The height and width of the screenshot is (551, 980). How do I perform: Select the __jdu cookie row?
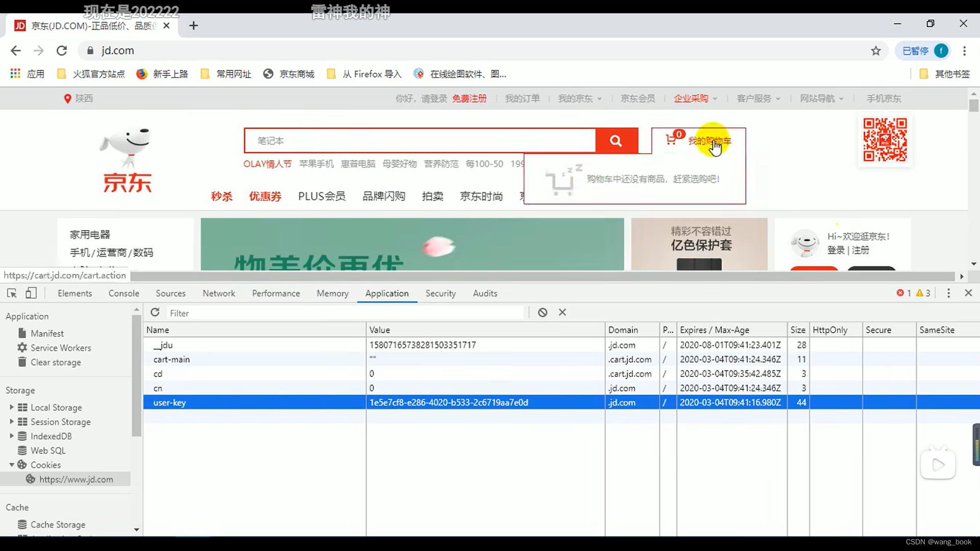point(561,345)
